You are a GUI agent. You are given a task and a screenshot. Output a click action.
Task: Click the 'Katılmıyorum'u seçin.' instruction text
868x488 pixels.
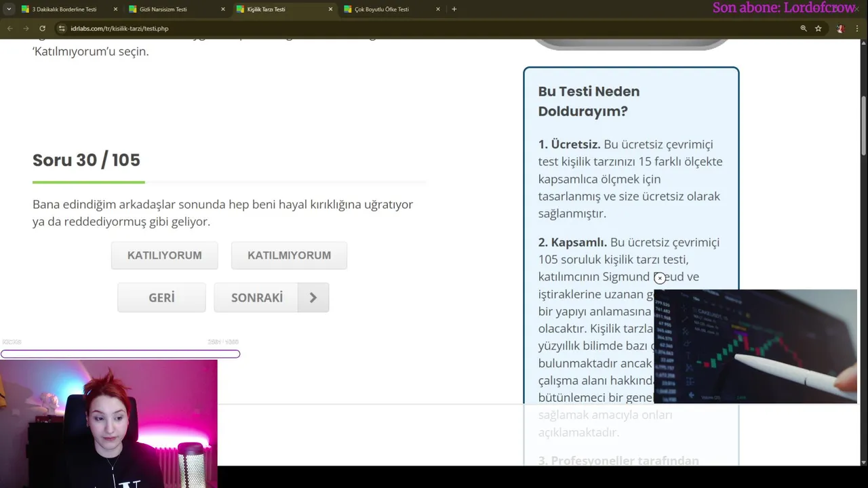[x=90, y=52]
